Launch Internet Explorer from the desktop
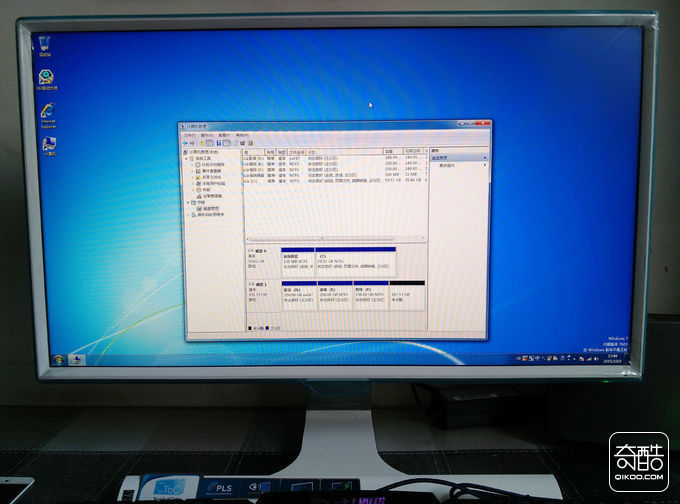This screenshot has height=504, width=680. [48, 115]
